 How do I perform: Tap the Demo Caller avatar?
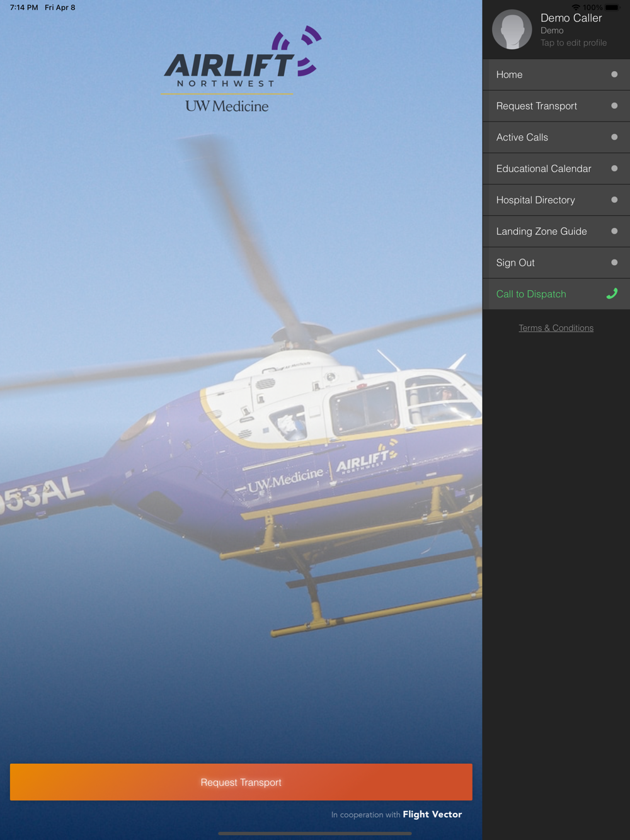512,30
